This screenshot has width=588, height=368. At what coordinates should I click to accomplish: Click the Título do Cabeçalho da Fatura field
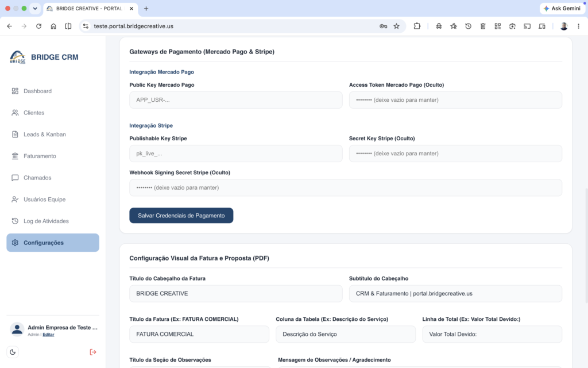tap(236, 294)
